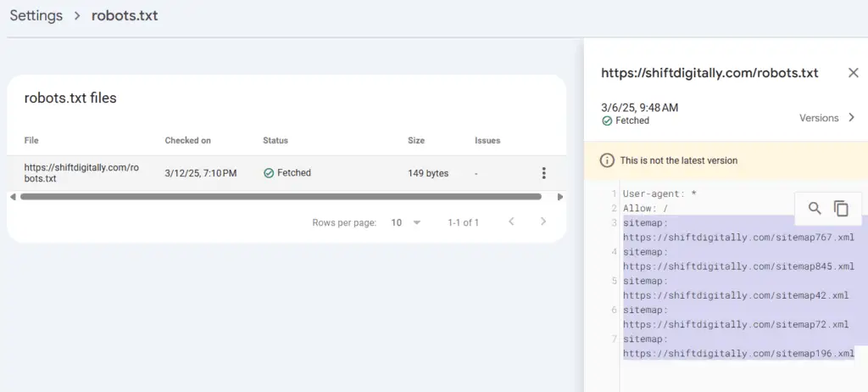Click the robots.txt breadcrumb title

coord(125,15)
